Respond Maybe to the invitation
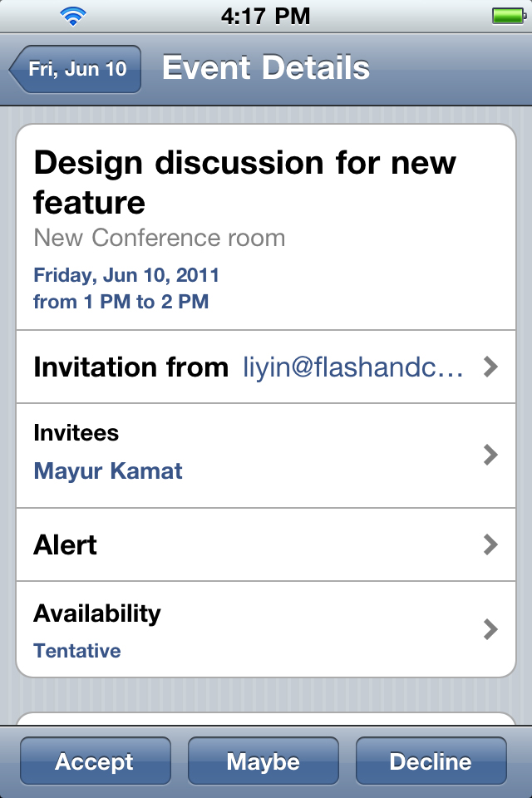Screen dimensions: 532x798 (264, 761)
